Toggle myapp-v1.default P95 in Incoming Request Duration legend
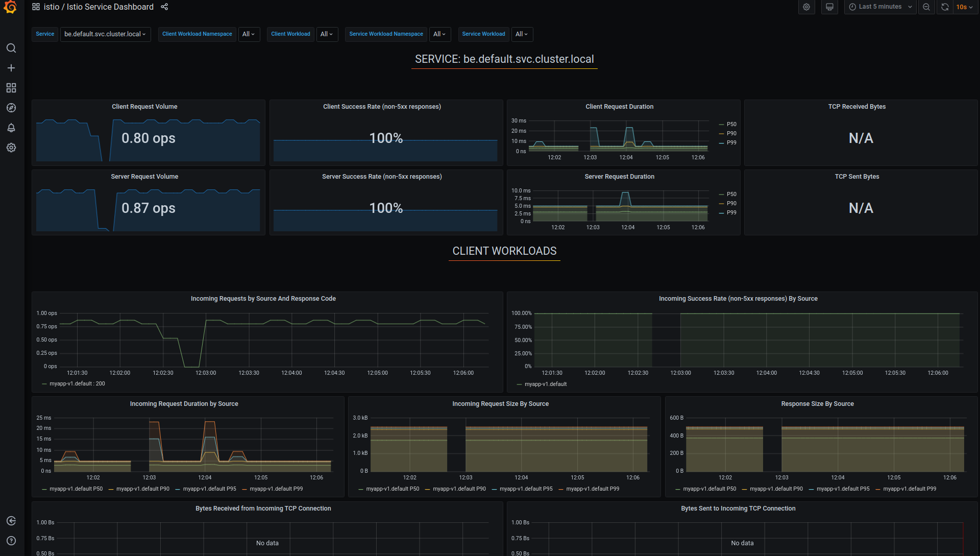 pos(209,489)
